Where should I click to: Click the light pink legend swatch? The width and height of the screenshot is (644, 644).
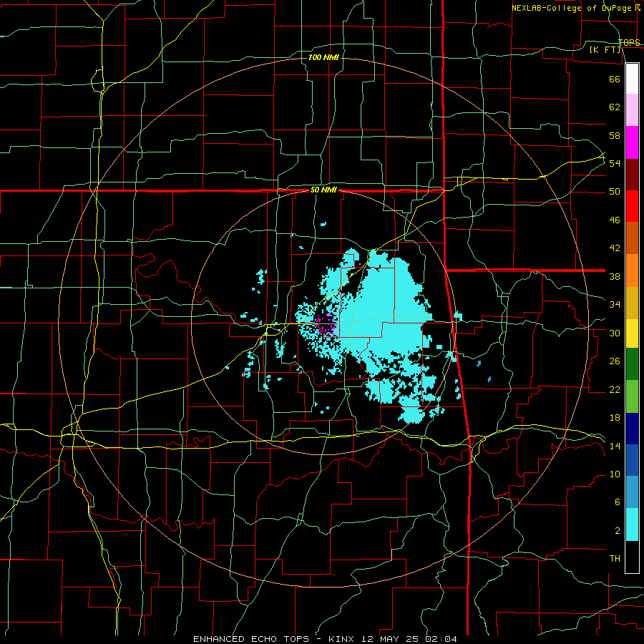(632, 110)
